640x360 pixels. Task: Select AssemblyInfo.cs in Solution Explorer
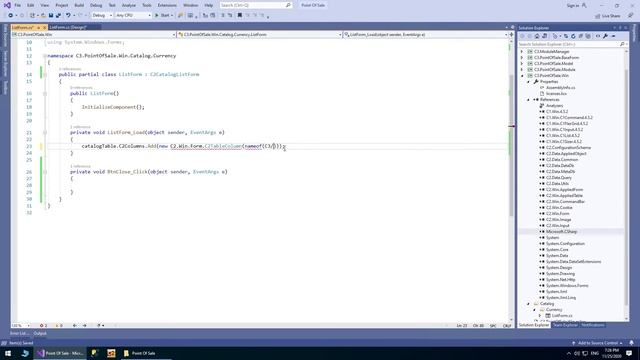coord(560,88)
